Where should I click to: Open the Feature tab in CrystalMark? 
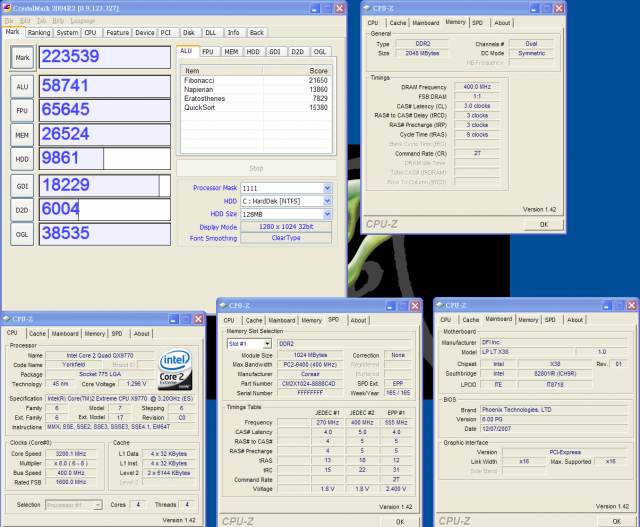pyautogui.click(x=118, y=33)
